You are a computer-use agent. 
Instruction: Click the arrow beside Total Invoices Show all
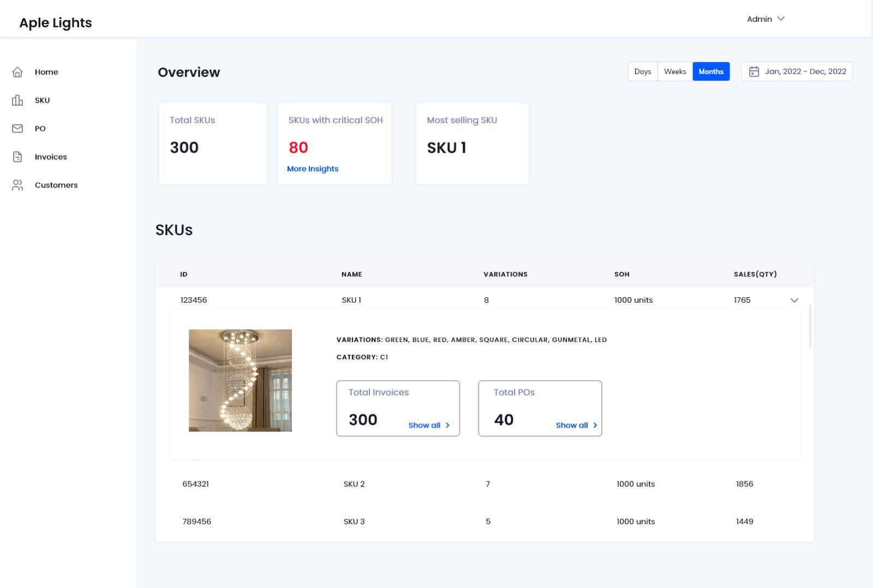(x=447, y=425)
